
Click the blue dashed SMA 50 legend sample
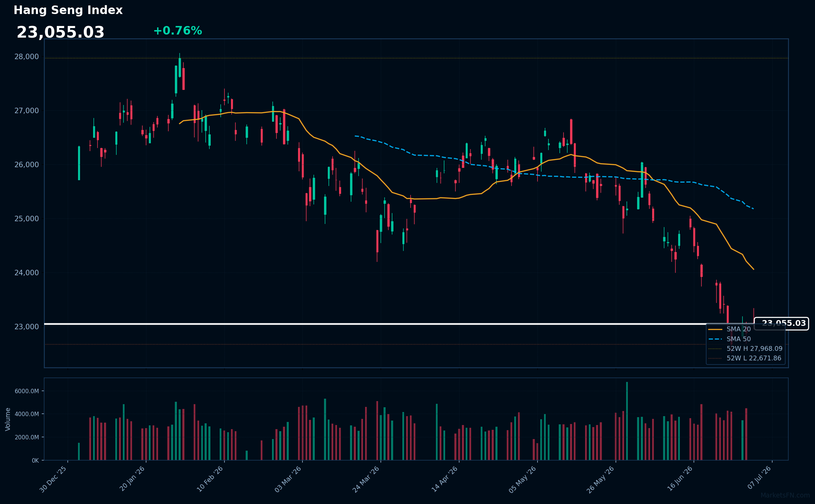[715, 339]
